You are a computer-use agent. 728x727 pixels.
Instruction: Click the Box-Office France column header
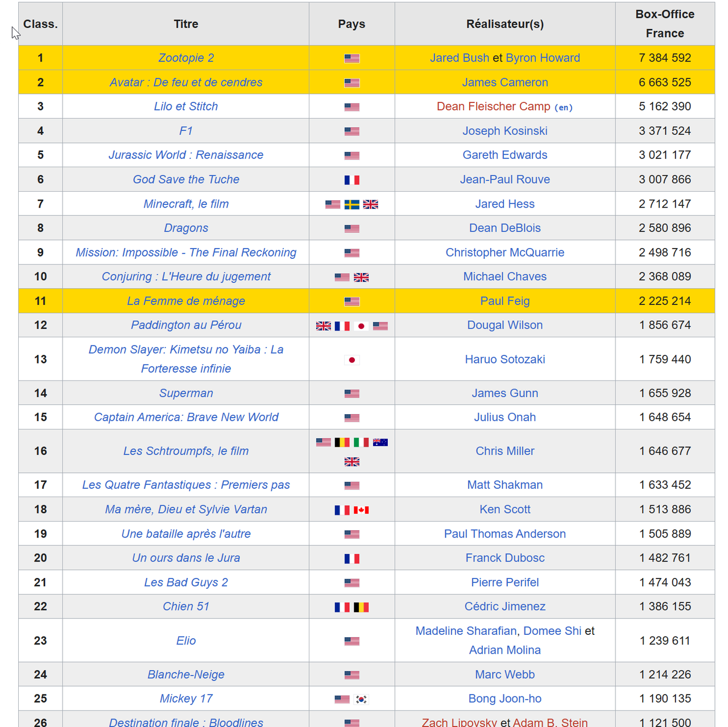coord(665,24)
